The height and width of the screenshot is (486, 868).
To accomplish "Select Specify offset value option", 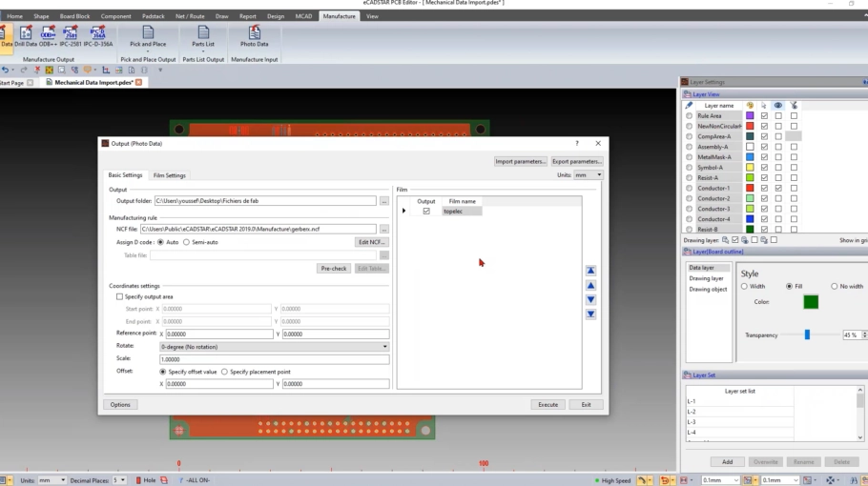I will [163, 372].
